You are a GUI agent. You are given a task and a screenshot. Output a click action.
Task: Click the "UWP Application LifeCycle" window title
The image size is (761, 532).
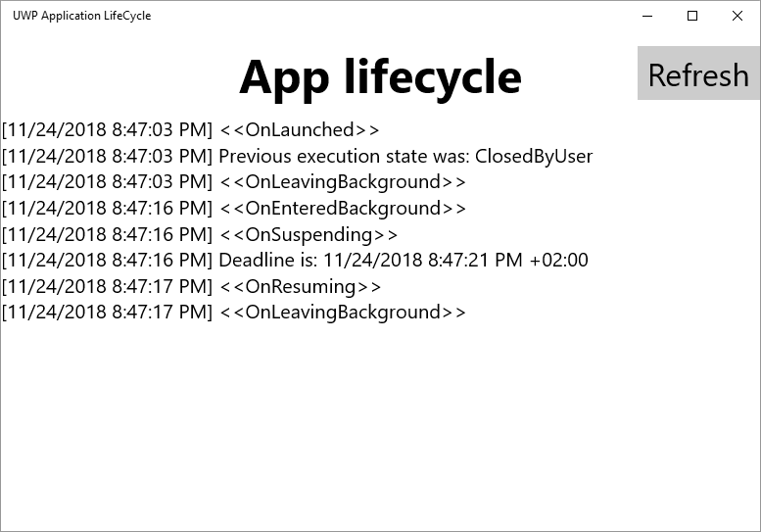[x=82, y=16]
